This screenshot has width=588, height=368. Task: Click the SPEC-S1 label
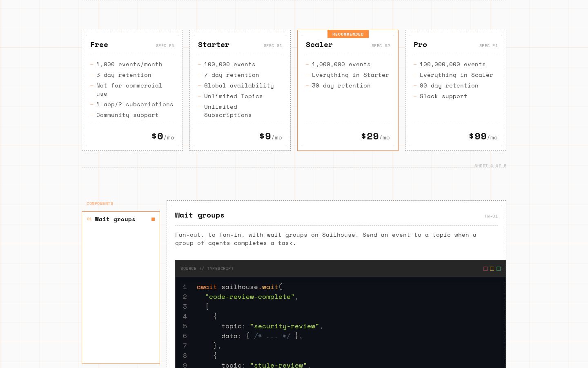[273, 46]
